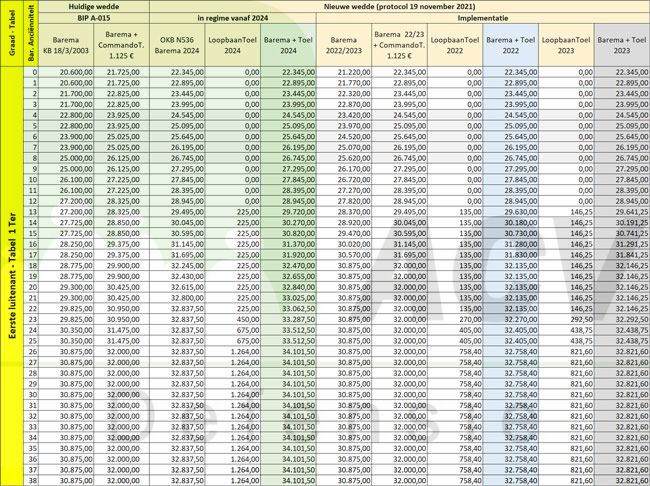Select anciënniteit row number 38
Viewport: 650px width, 486px height.
(33, 481)
